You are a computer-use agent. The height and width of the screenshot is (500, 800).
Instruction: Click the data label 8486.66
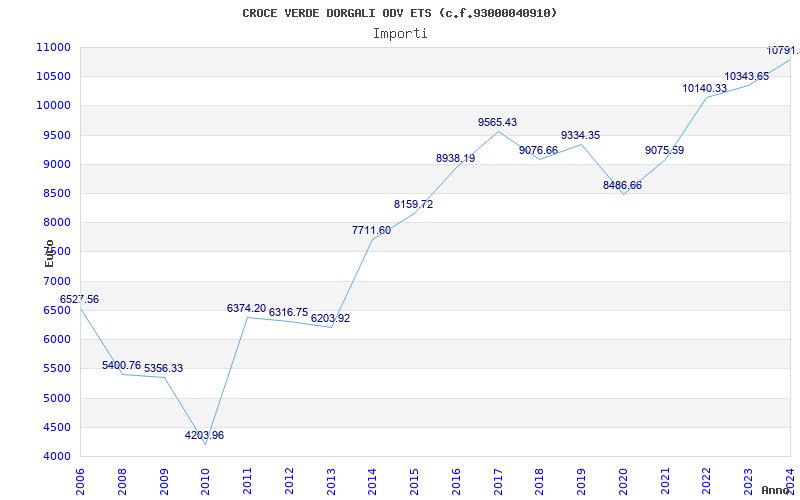622,186
